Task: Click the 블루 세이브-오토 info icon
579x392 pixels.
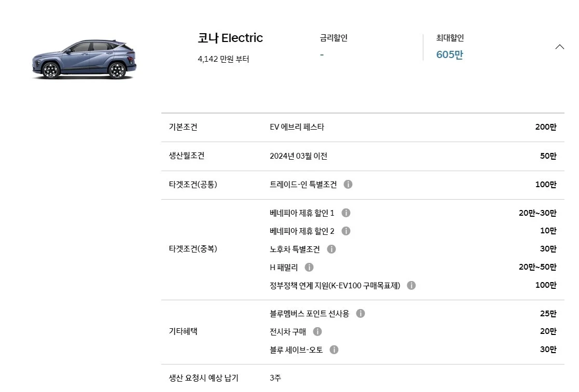Action: pos(335,349)
